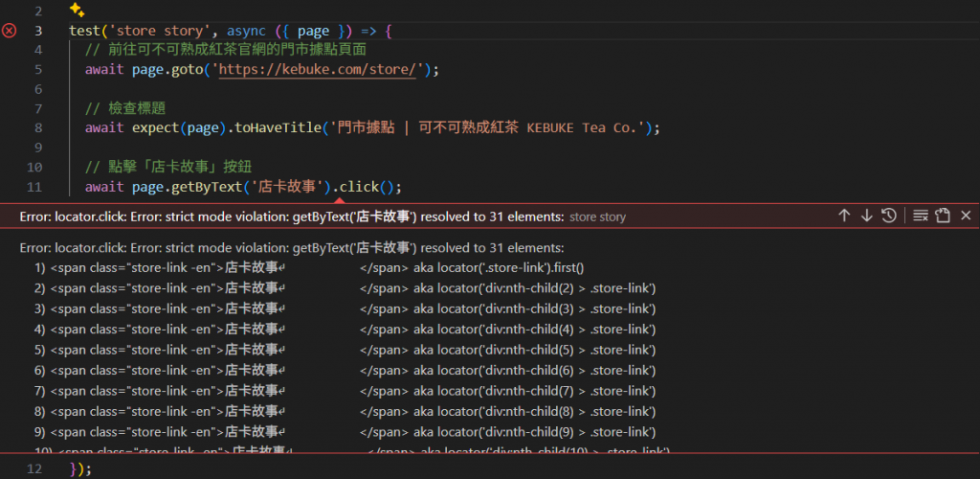Click line number 12 in the gutter
This screenshot has height=479, width=980.
pyautogui.click(x=35, y=468)
